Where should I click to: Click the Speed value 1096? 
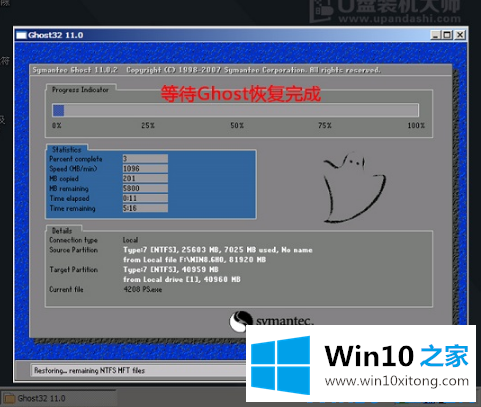(145, 168)
